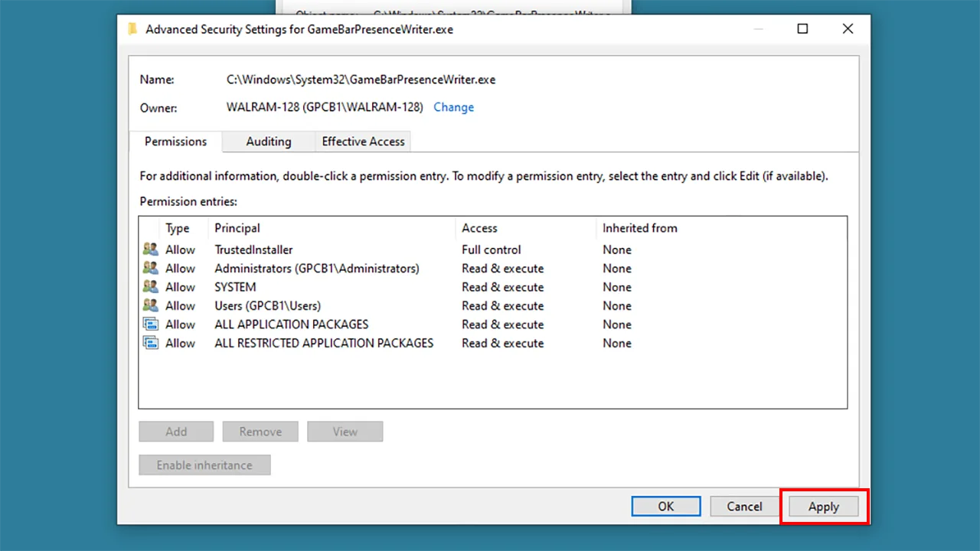Click the Change owner link
Screen dimensions: 980x551
(454, 107)
